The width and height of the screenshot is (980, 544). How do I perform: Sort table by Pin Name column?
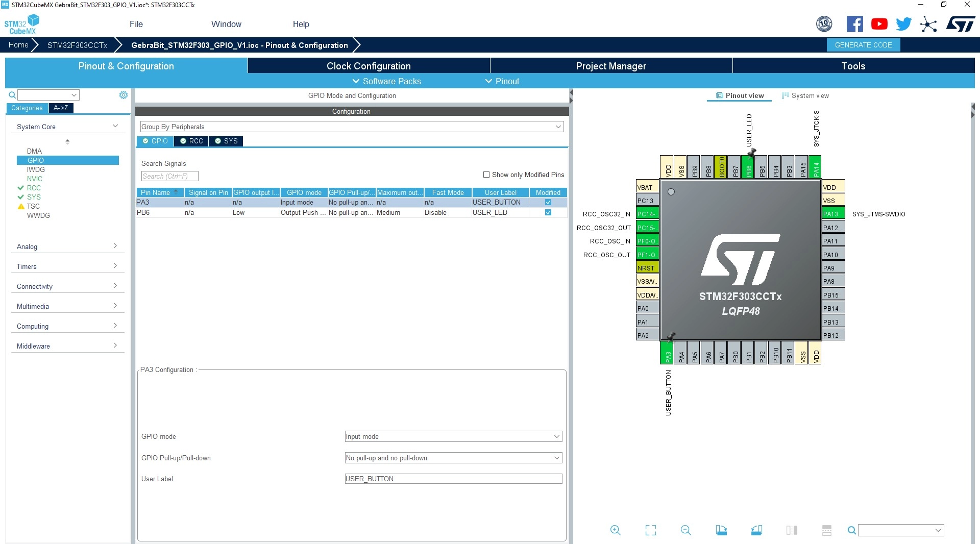[x=160, y=192]
